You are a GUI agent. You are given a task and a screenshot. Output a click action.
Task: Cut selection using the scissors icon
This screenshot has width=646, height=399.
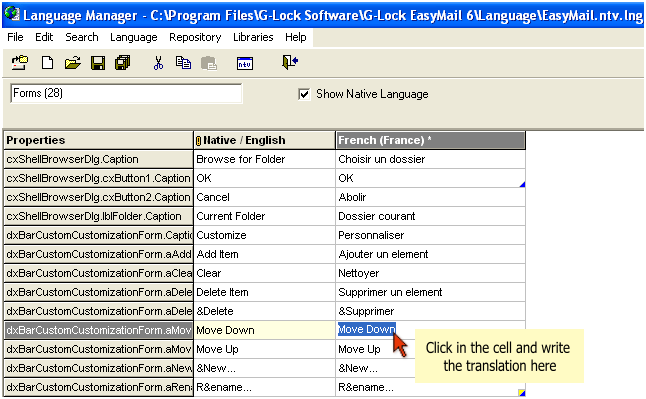coord(158,63)
